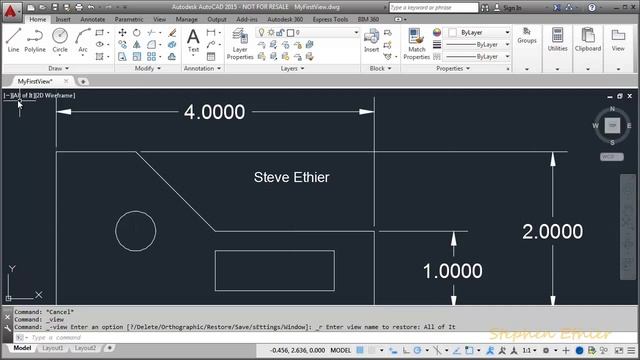640x360 pixels.
Task: Toggle 2D object snap
Action: (469, 350)
